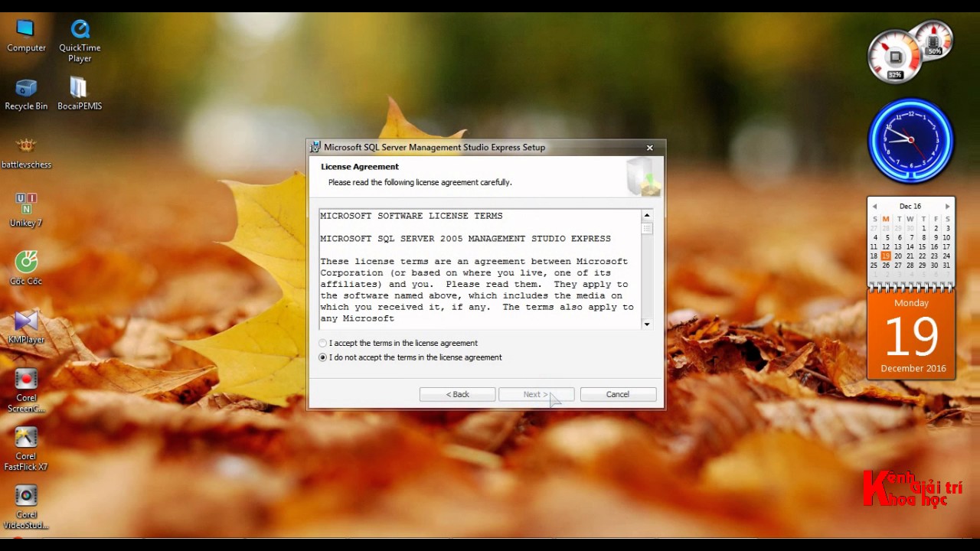Select the Unikey 7 desktop shortcut

tap(26, 210)
